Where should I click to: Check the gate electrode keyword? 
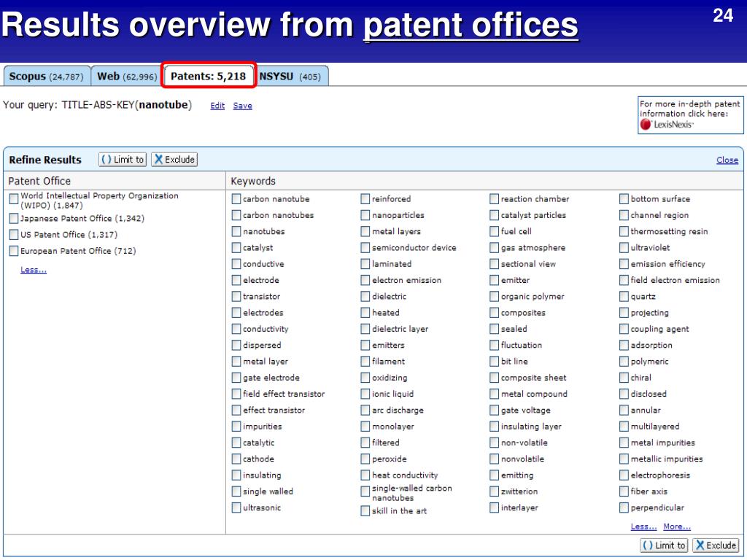coord(236,377)
